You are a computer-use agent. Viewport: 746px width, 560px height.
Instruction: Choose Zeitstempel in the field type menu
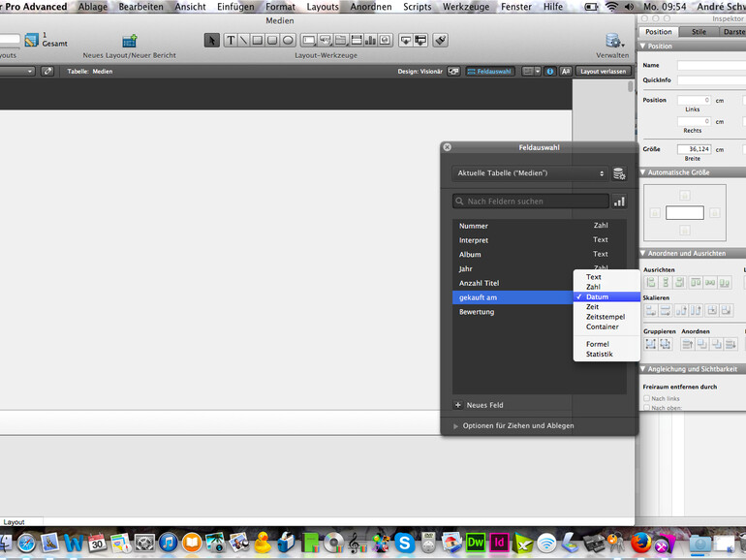(606, 317)
